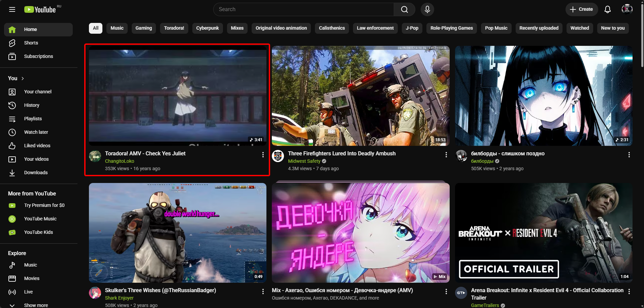Click the Create button

pyautogui.click(x=582, y=9)
